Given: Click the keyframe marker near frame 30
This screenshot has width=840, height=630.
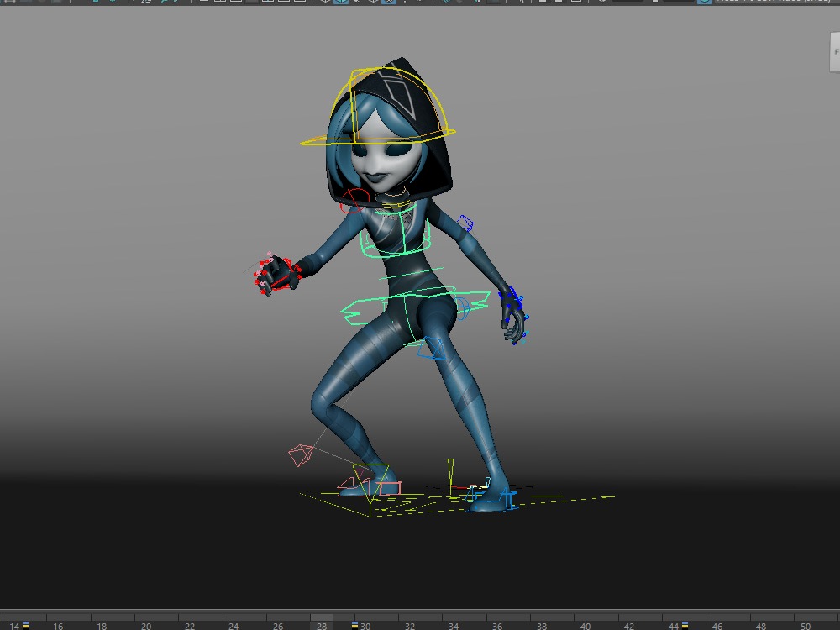Looking at the screenshot, I should point(354,625).
